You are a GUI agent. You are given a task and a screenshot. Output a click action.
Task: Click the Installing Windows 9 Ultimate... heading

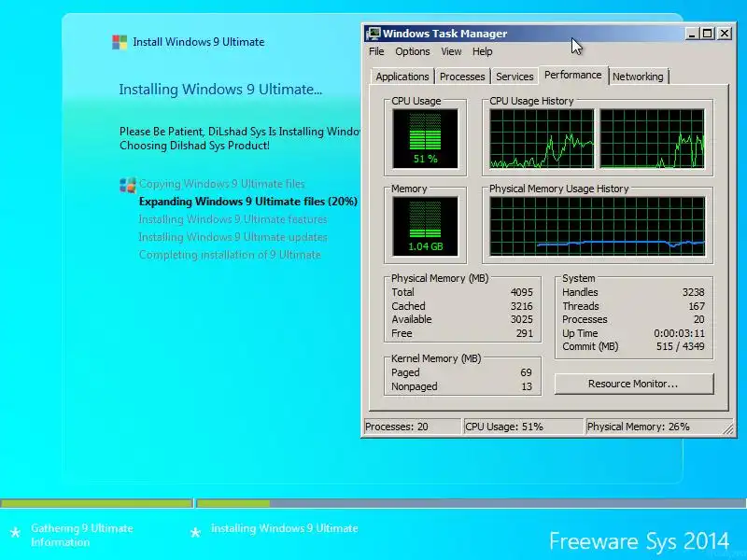coord(220,90)
